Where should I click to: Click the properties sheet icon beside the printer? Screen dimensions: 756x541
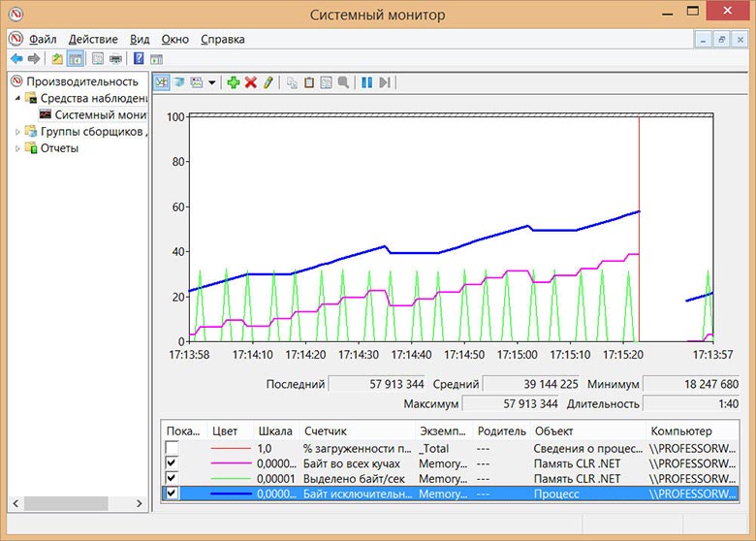tap(98, 59)
